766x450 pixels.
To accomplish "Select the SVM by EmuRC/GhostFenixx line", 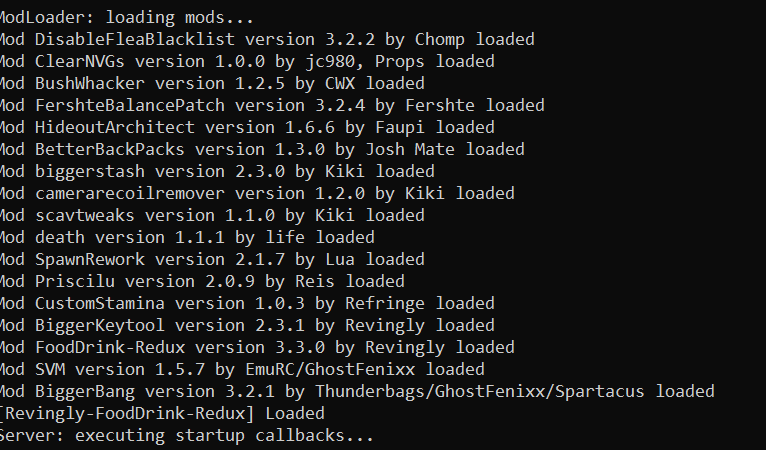I will (x=242, y=369).
